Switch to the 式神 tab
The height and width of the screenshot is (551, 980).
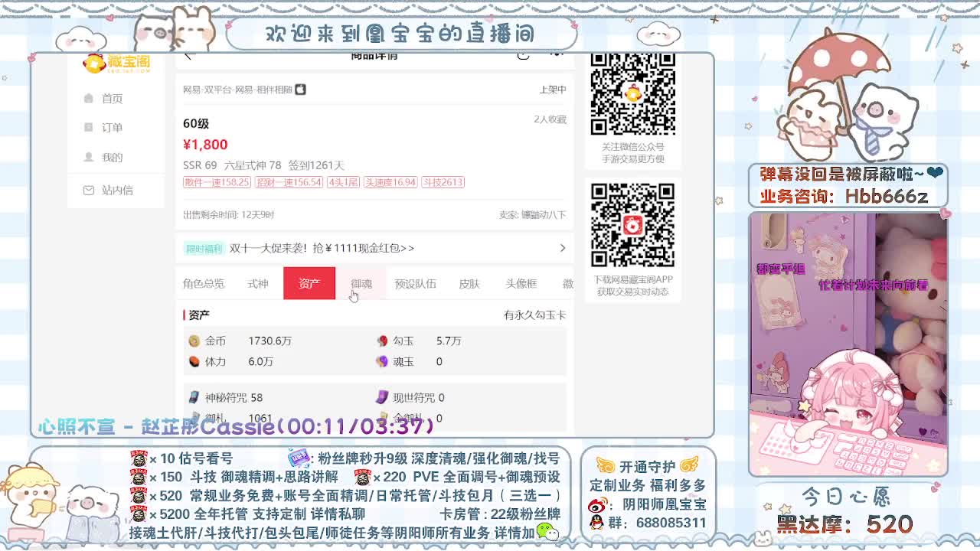tap(258, 283)
